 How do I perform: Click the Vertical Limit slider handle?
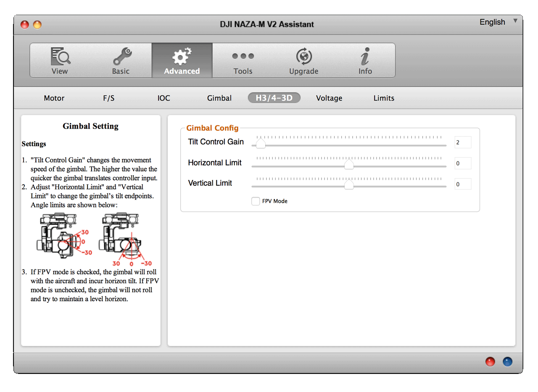point(349,185)
